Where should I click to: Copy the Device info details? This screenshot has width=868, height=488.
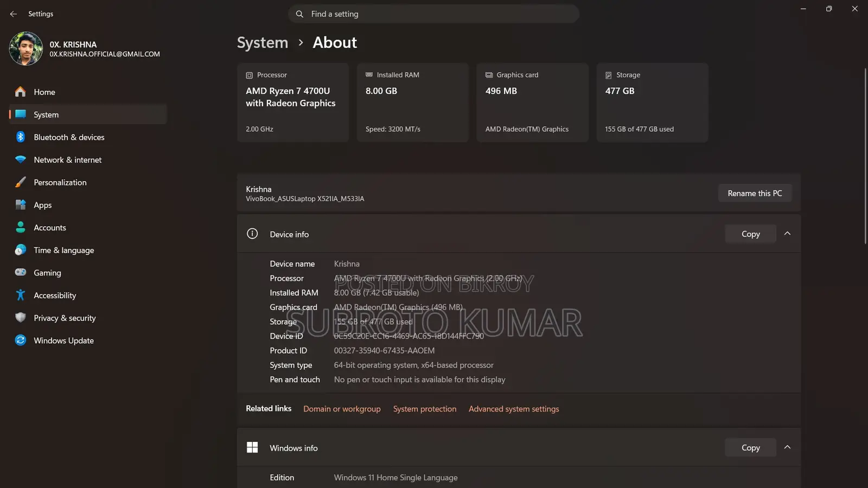[750, 234]
